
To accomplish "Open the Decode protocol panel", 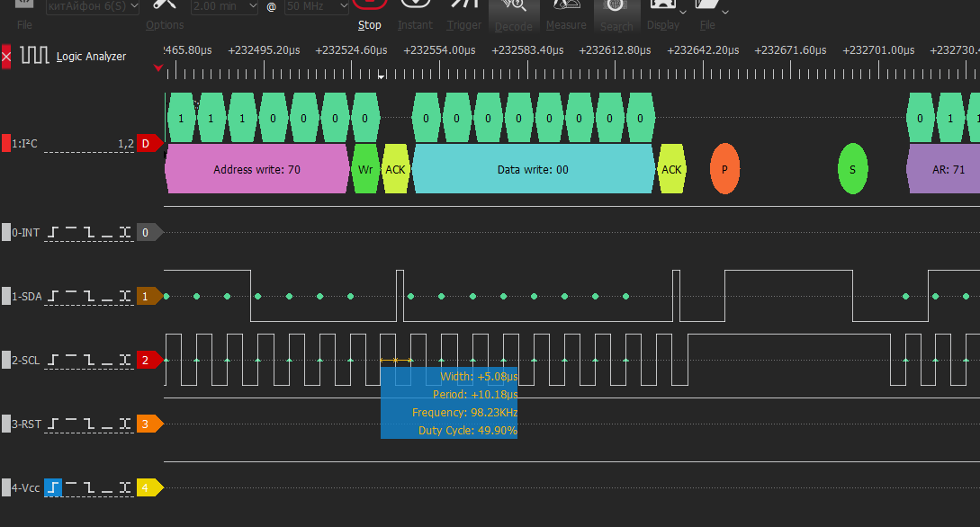I will click(514, 13).
